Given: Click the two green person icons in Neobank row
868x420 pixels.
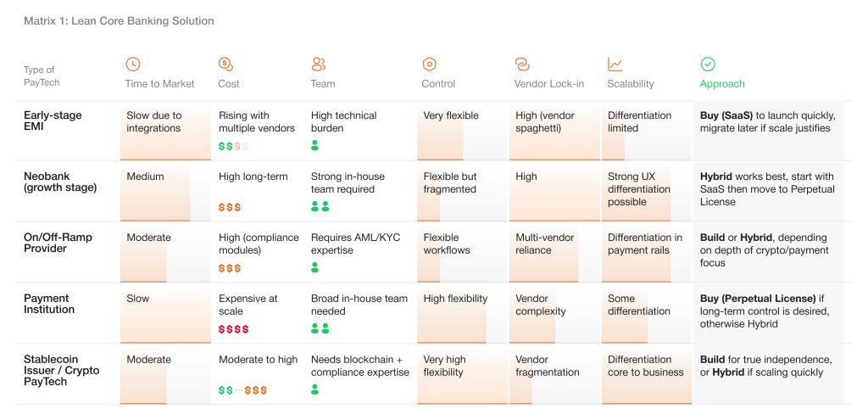Looking at the screenshot, I should pyautogui.click(x=320, y=206).
